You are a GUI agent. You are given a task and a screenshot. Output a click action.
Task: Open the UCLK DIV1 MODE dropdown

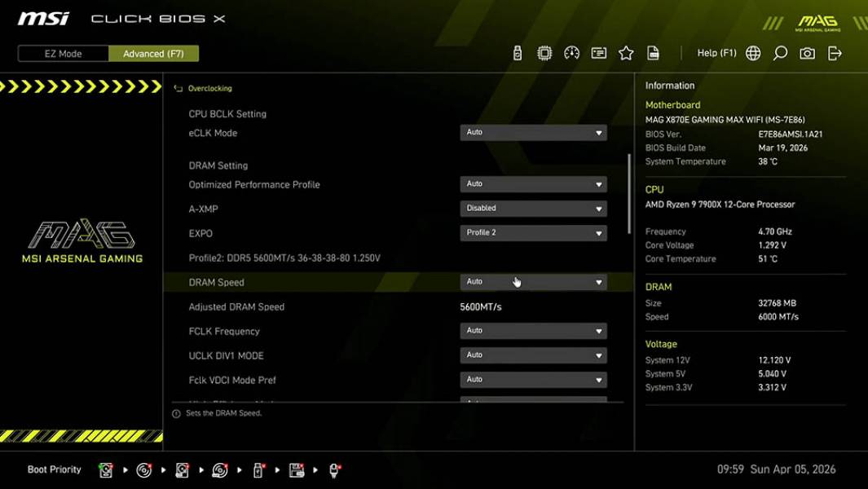pos(533,355)
